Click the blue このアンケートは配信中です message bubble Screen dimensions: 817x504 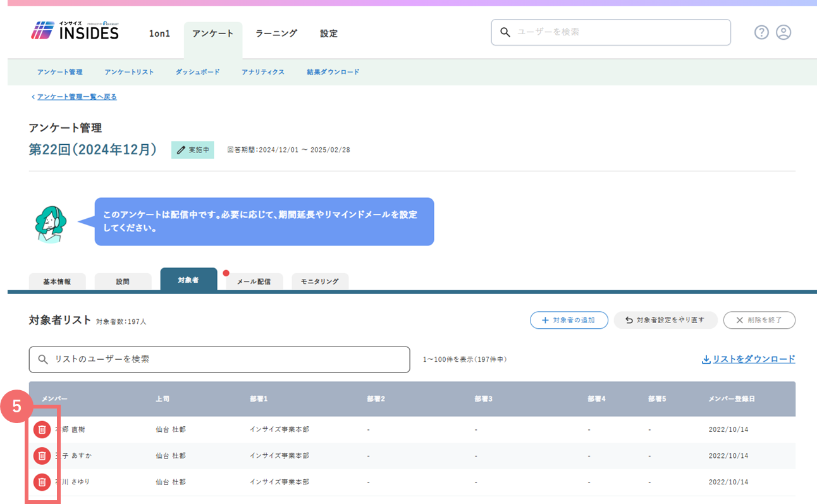[264, 221]
